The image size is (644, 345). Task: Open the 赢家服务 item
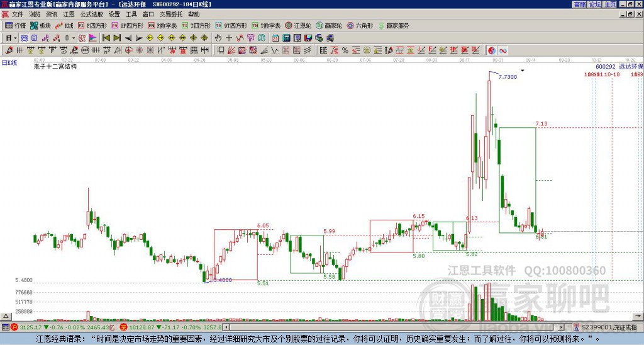(394, 25)
